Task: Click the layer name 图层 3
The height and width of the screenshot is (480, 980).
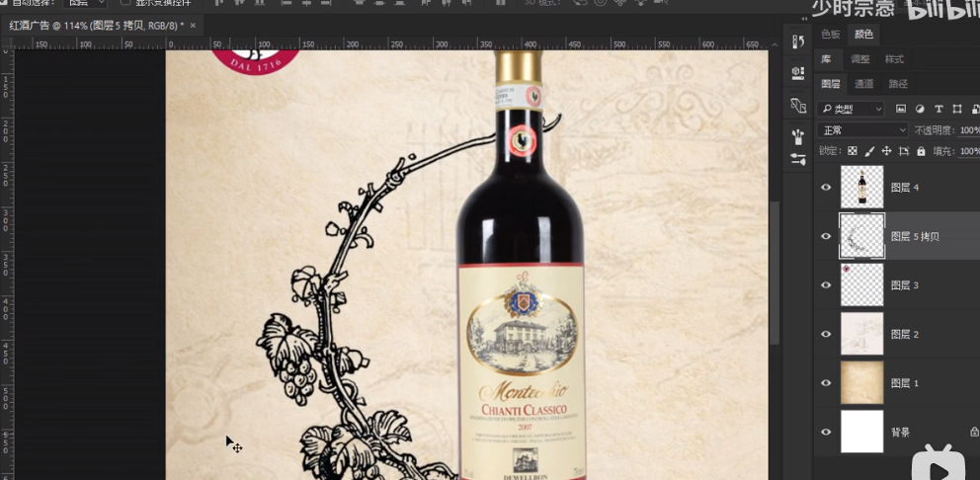Action: (904, 285)
